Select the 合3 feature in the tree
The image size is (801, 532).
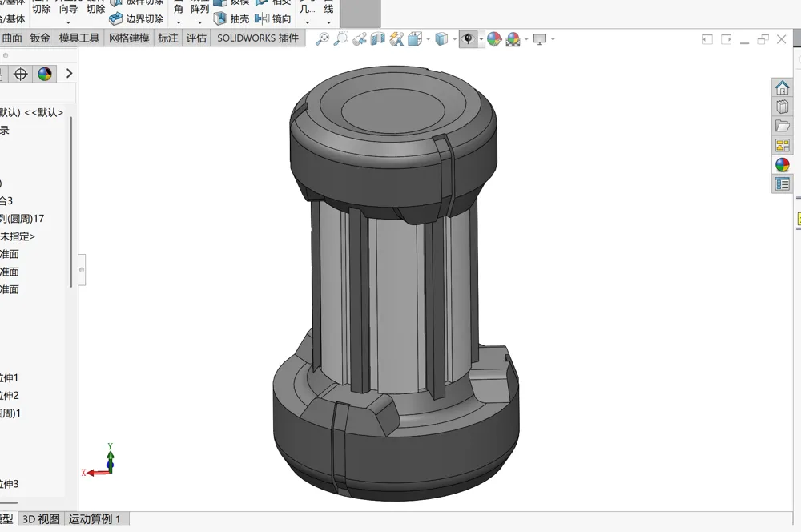6,201
